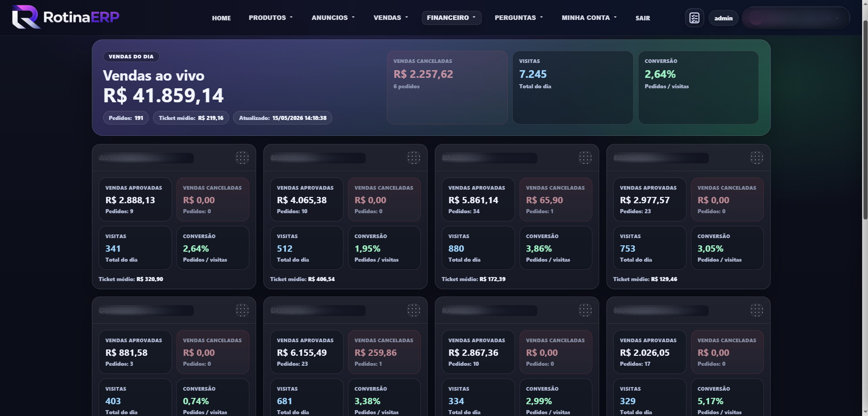
Task: Click the admin user button
Action: (x=723, y=18)
